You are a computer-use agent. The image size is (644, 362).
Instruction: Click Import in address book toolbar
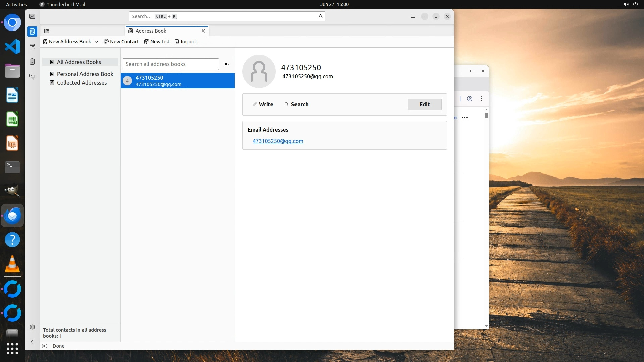186,42
